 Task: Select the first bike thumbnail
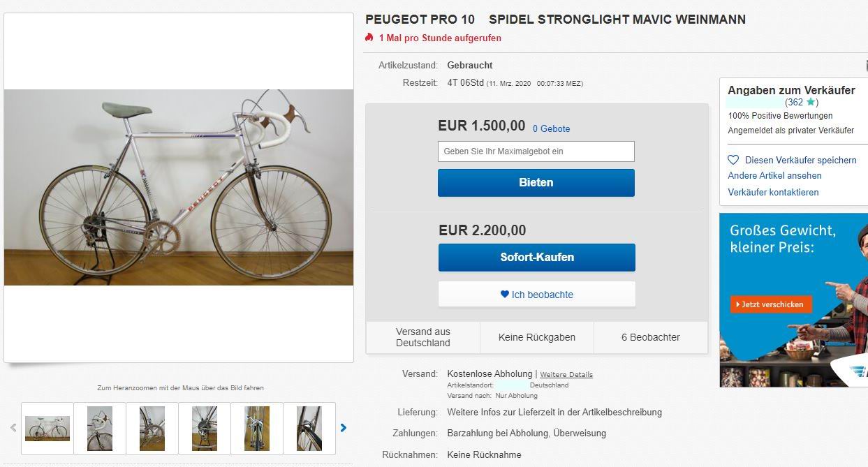(47, 428)
